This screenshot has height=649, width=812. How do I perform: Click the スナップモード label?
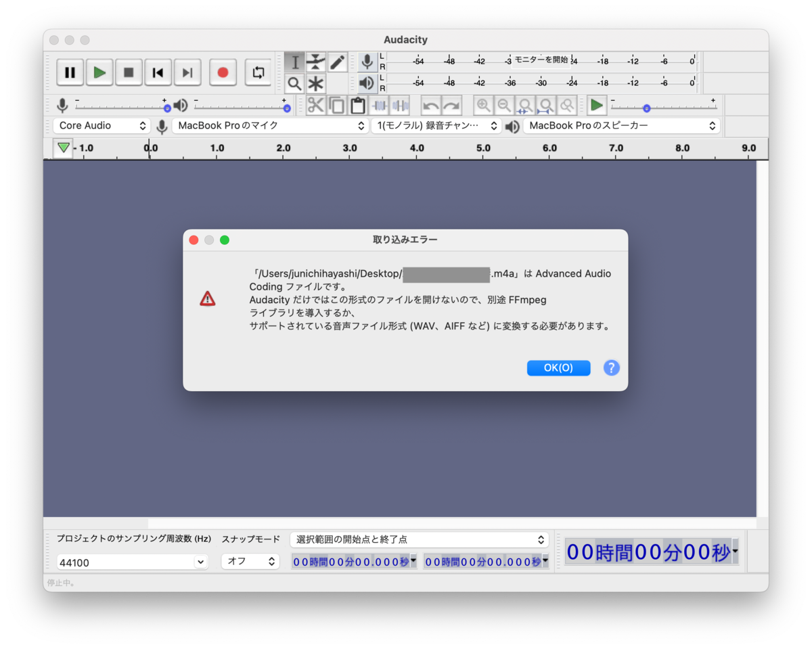pos(250,539)
